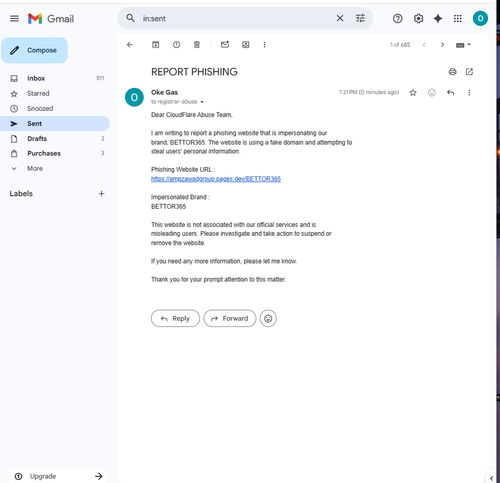The width and height of the screenshot is (500, 483).
Task: Go to the older message arrow
Action: click(x=442, y=45)
